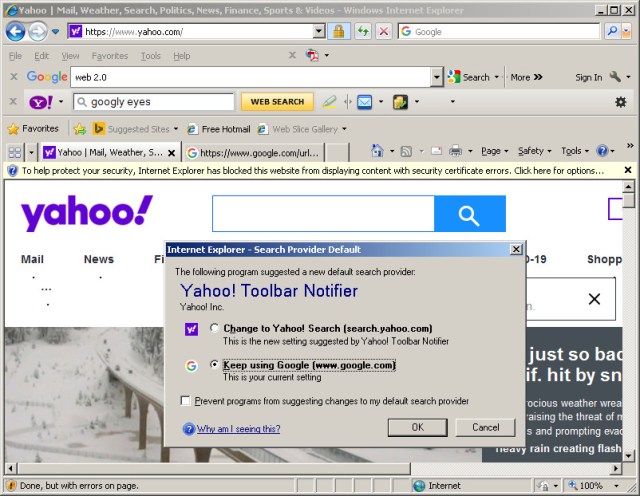Open zoom level 100% control in status bar
Screen dimensions: 640x496
point(594,485)
